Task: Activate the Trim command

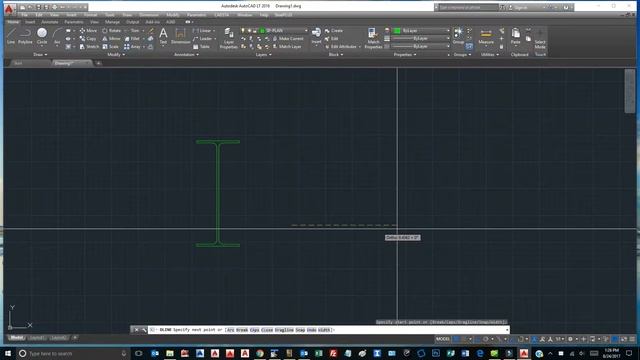Action: (132, 31)
